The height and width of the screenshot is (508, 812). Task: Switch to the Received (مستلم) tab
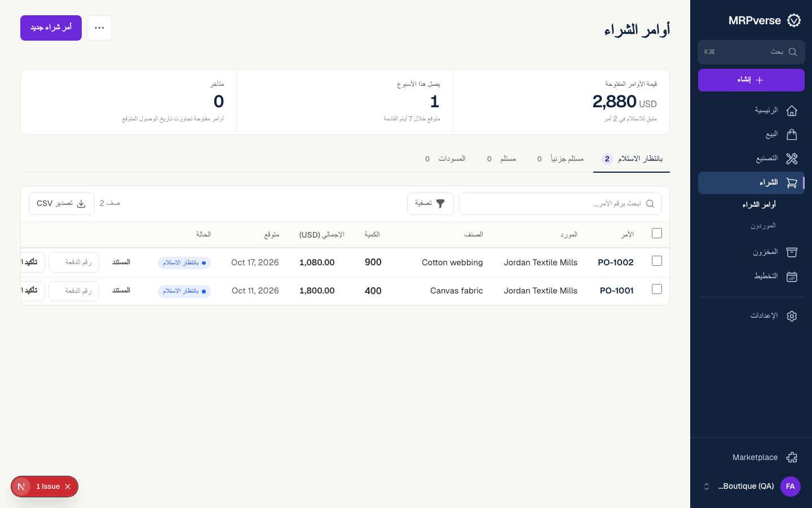point(501,159)
